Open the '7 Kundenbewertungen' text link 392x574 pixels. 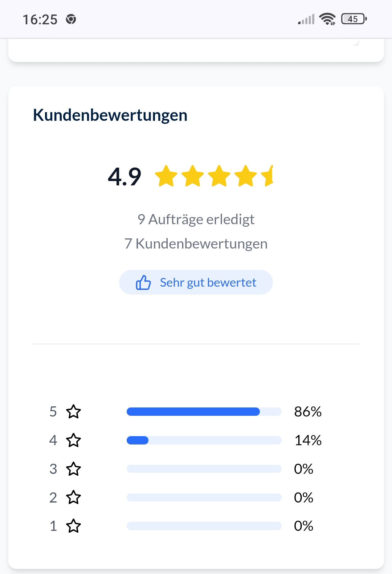click(x=196, y=244)
